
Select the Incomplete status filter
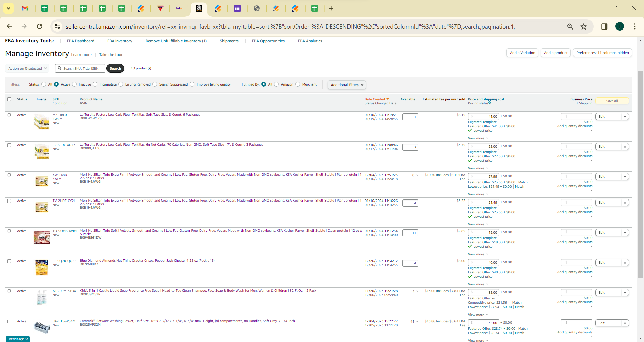point(95,84)
